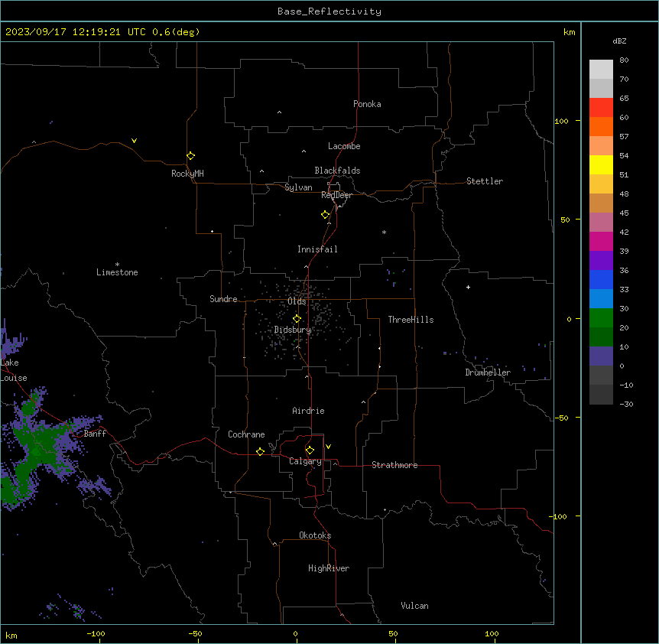Click the RedDeer city label

click(336, 195)
